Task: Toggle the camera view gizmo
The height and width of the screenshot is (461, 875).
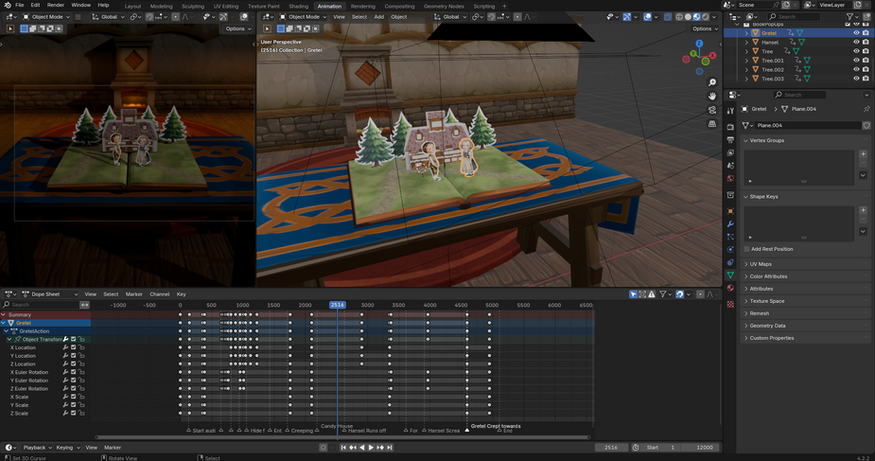Action: 712,110
